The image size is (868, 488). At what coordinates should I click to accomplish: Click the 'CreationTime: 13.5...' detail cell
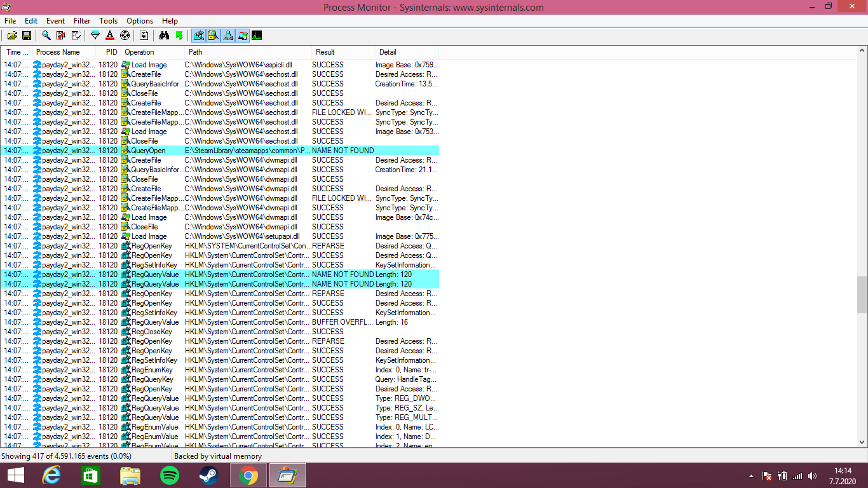(407, 84)
